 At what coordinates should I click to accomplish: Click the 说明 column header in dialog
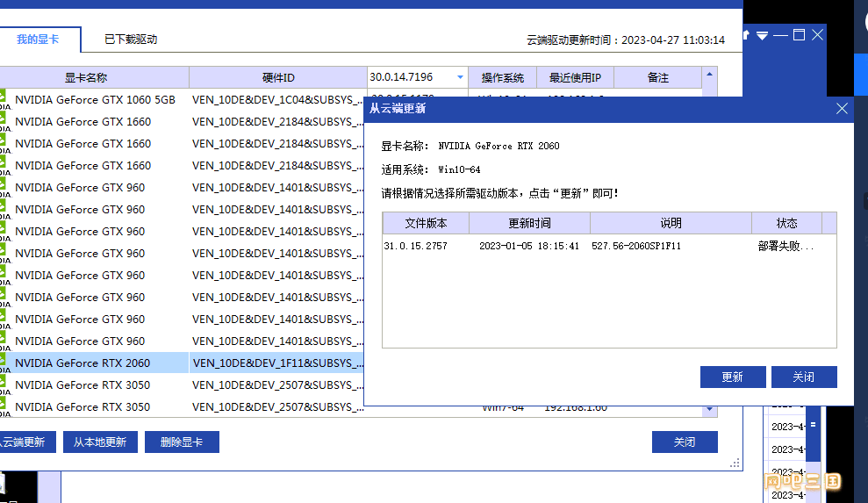coord(671,223)
